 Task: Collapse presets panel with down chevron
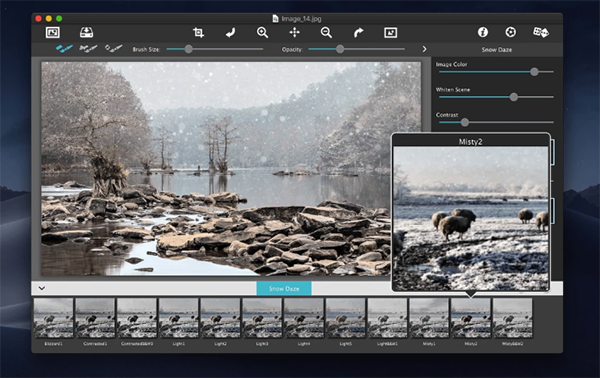[x=42, y=288]
